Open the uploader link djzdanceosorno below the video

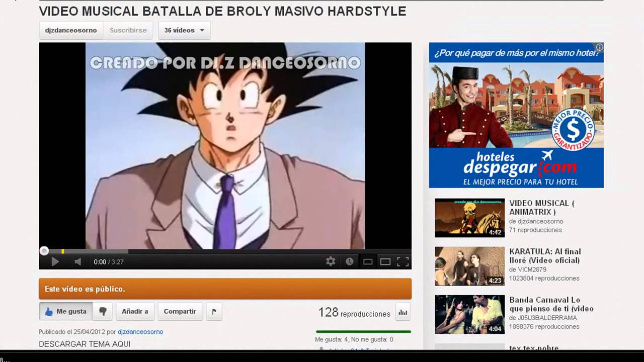coord(140,332)
